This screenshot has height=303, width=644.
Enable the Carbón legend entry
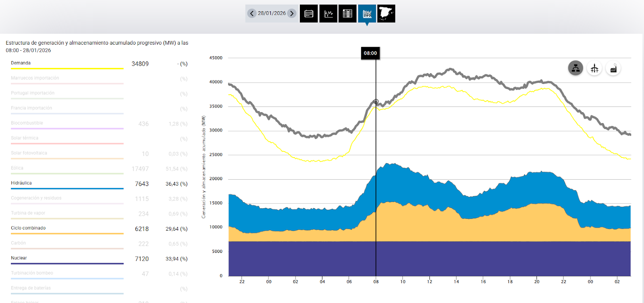pos(19,243)
